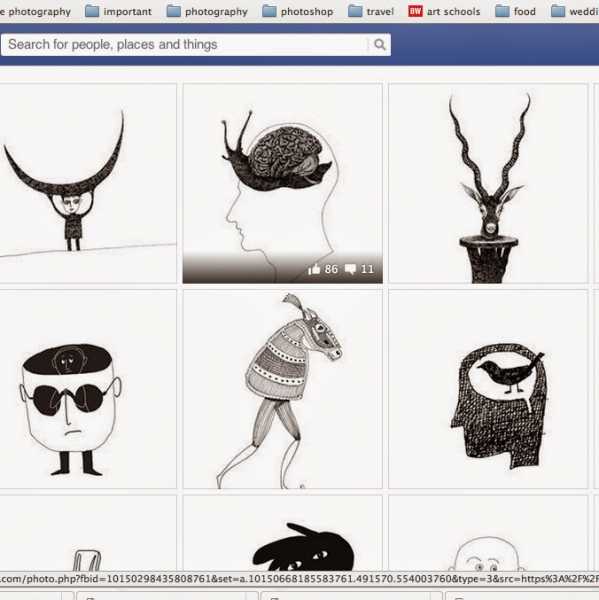Open the sunglasses face with open head drawing
The height and width of the screenshot is (600, 599).
click(x=88, y=389)
